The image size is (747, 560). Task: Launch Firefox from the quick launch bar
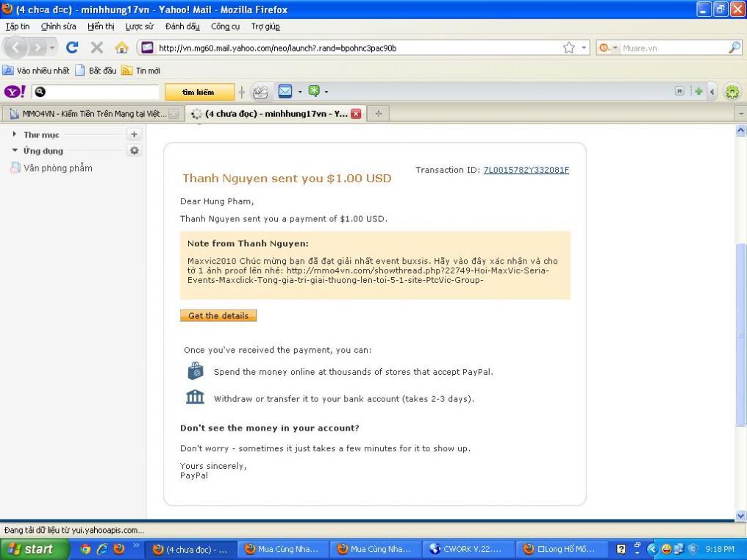point(119,549)
